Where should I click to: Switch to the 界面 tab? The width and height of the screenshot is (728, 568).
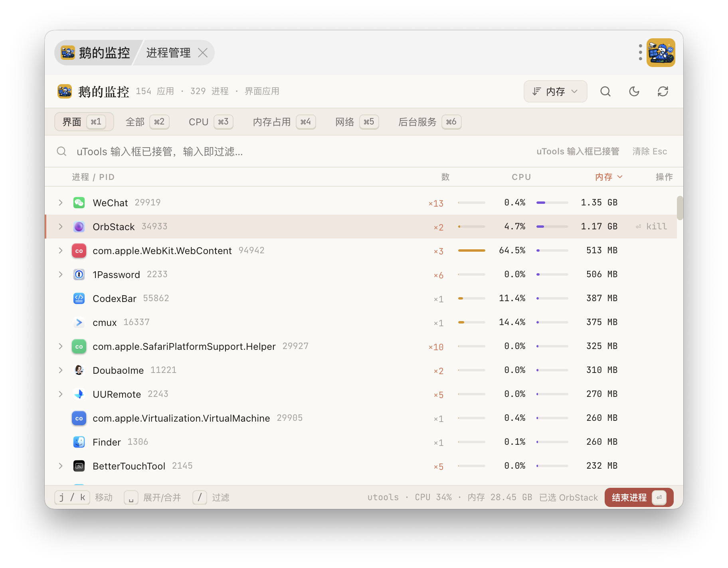(x=84, y=122)
